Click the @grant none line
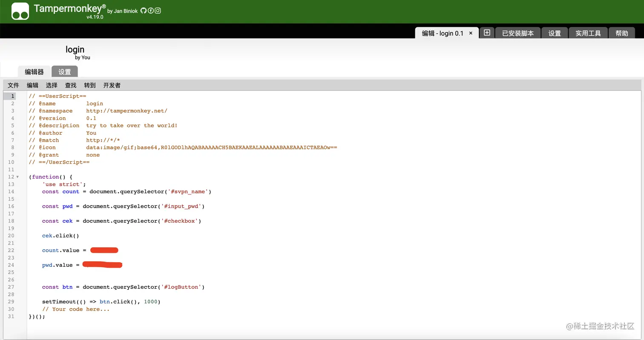The width and height of the screenshot is (644, 340). click(65, 155)
